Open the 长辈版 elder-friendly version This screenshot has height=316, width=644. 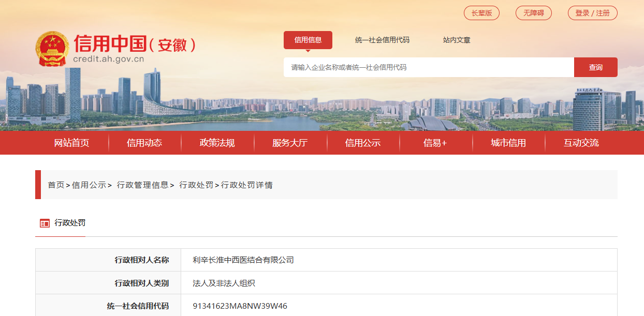481,13
